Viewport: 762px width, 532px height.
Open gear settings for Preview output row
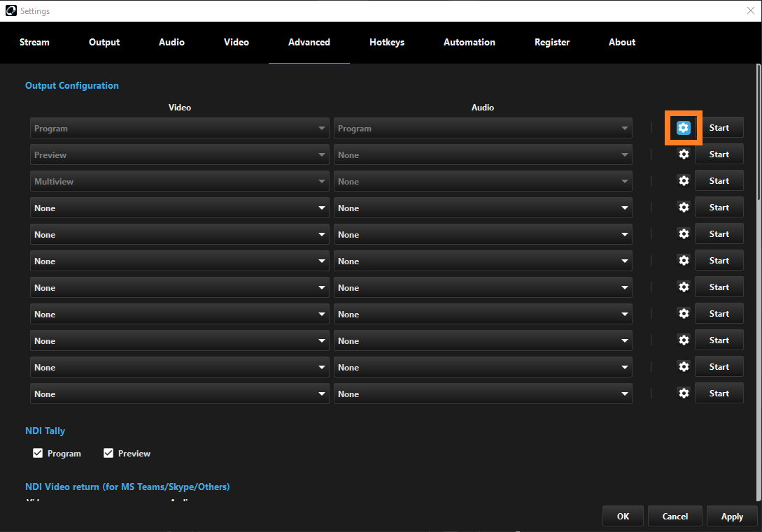[684, 154]
